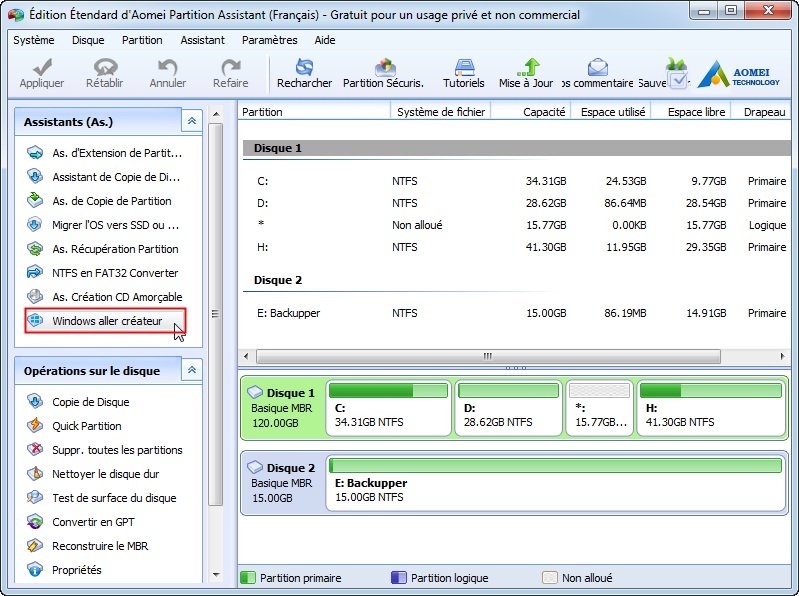Choose Nettoyer le disque dur

(x=93, y=474)
